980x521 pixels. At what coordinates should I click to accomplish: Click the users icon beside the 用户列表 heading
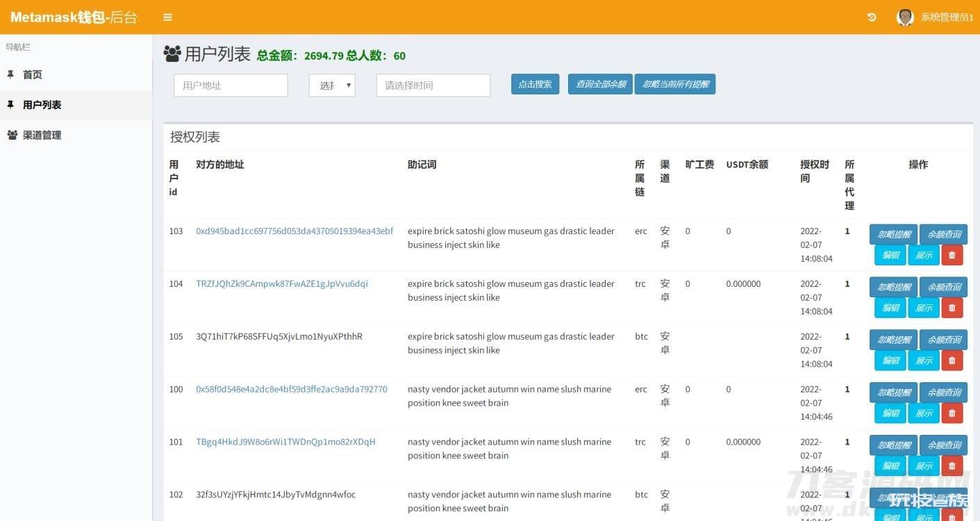(172, 54)
